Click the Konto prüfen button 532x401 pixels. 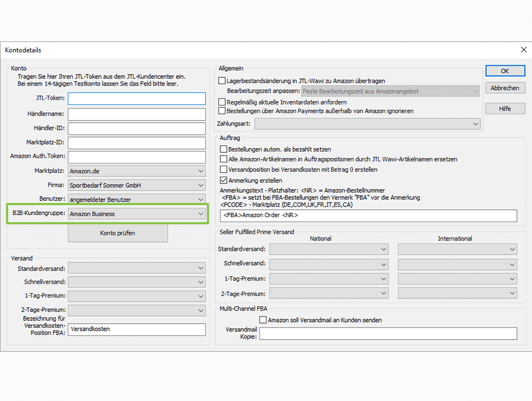[118, 233]
